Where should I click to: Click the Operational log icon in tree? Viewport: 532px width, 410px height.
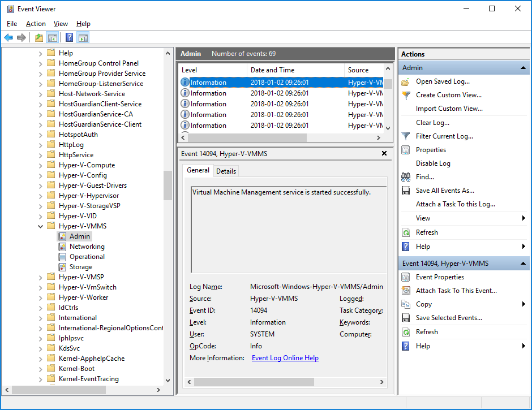(x=62, y=257)
